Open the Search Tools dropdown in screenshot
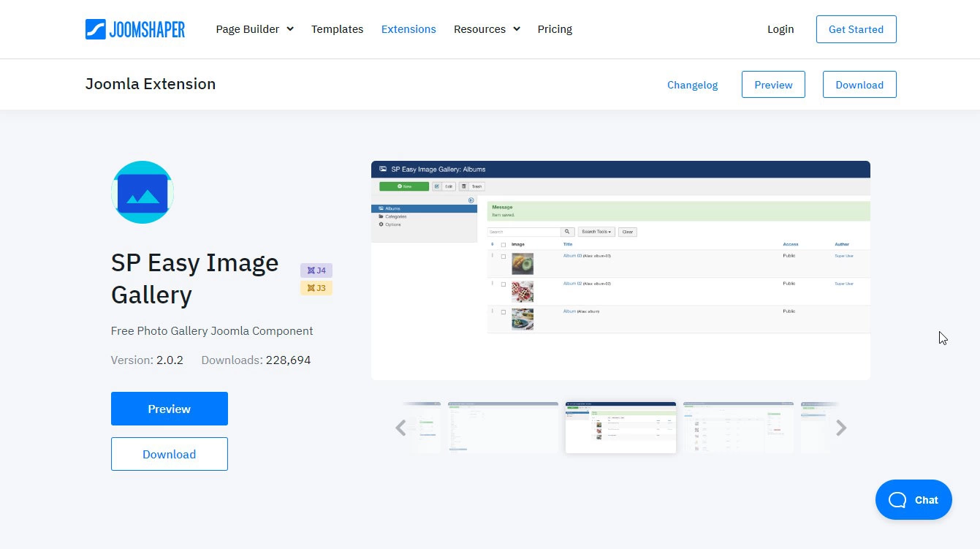 [x=596, y=232]
